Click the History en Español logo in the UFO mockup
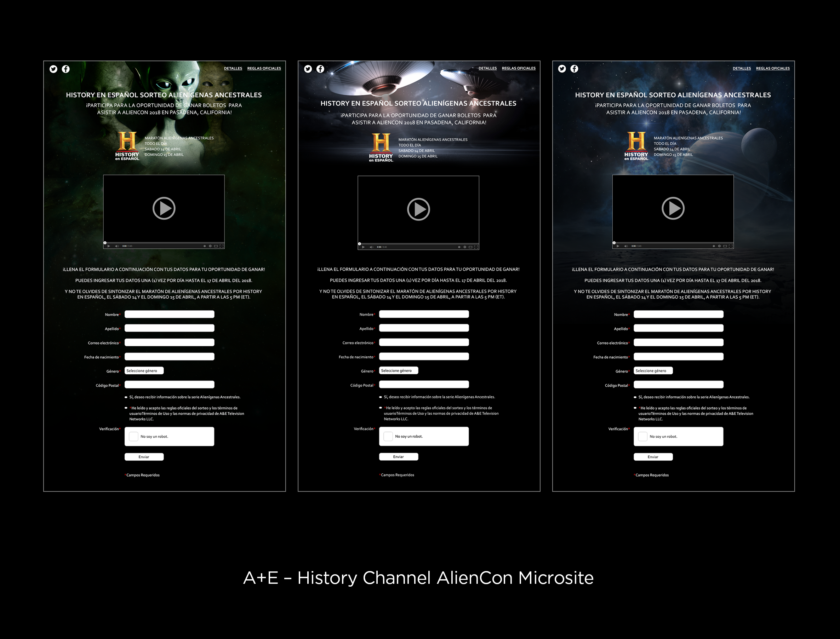Viewport: 840px width, 639px height. point(381,148)
